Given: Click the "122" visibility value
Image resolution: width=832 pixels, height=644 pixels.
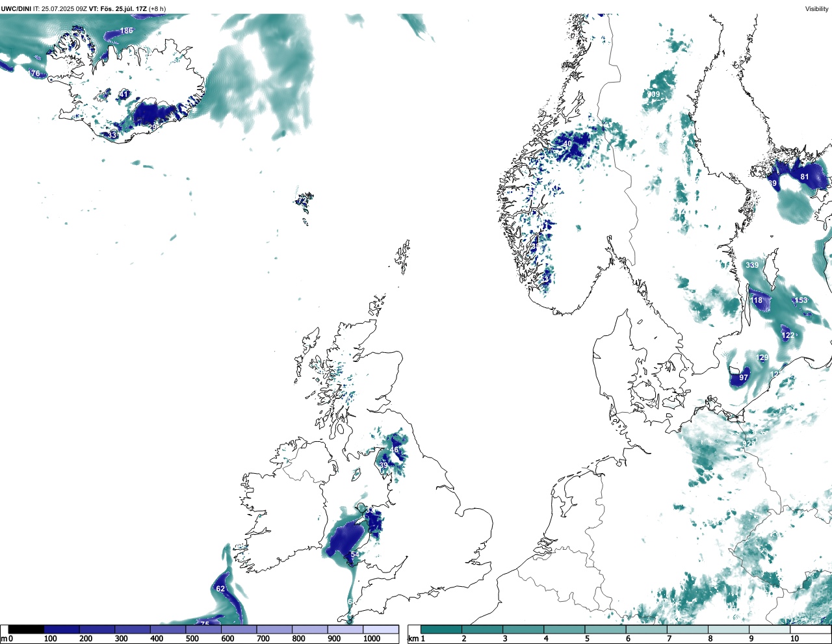Looking at the screenshot, I should click(x=788, y=335).
